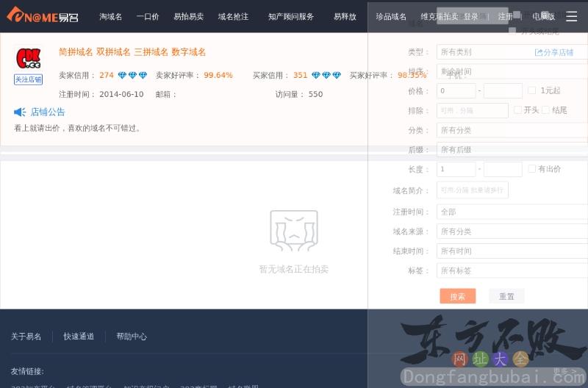This screenshot has width=588, height=388.
Task: Open 域名抢注 in the top menu
Action: click(x=233, y=16)
